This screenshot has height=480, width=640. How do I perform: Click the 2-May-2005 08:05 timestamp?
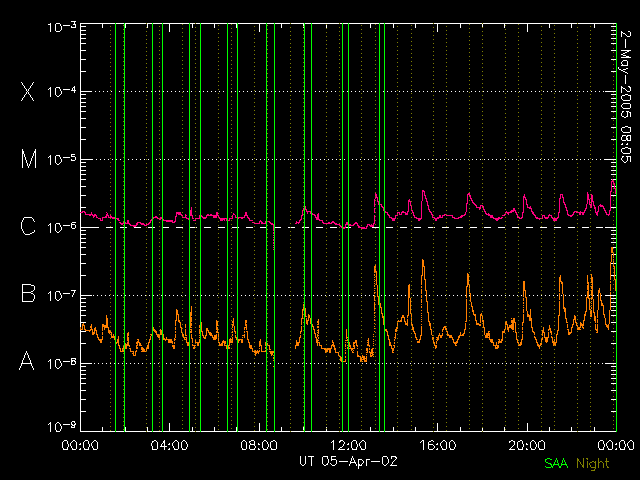(626, 97)
